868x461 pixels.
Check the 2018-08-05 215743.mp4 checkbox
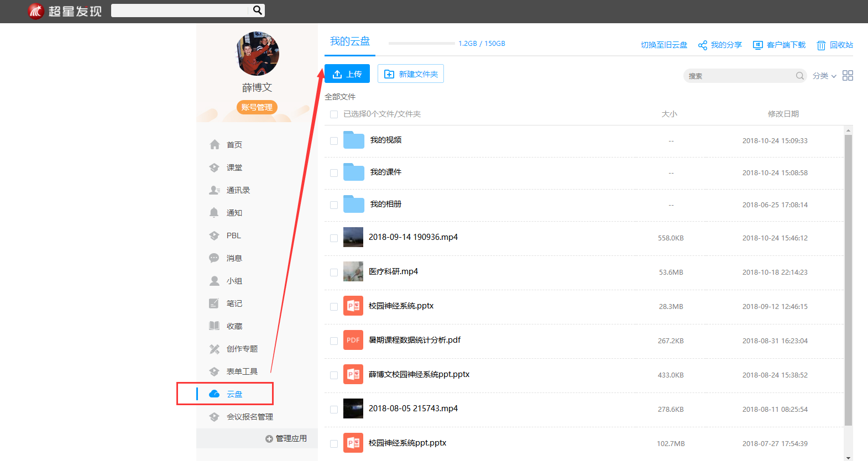click(x=334, y=410)
